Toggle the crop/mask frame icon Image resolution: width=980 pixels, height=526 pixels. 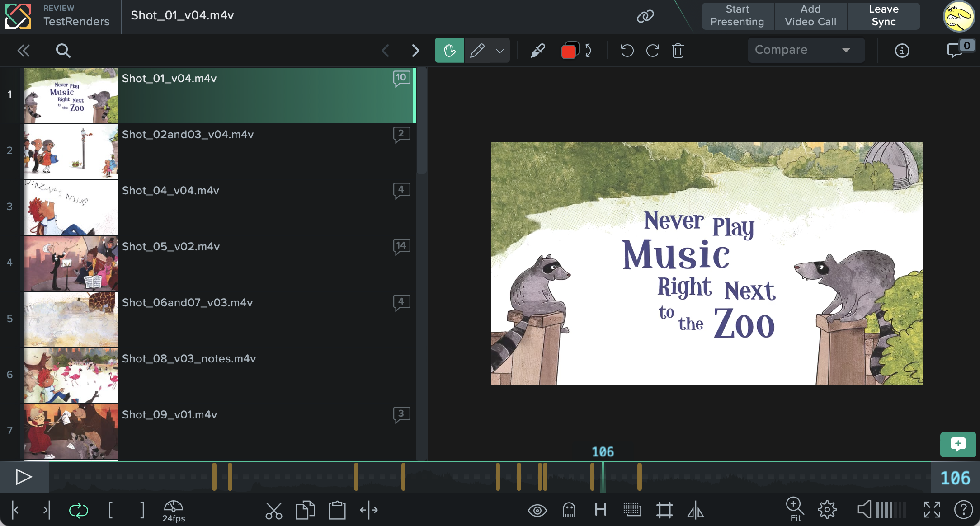664,510
